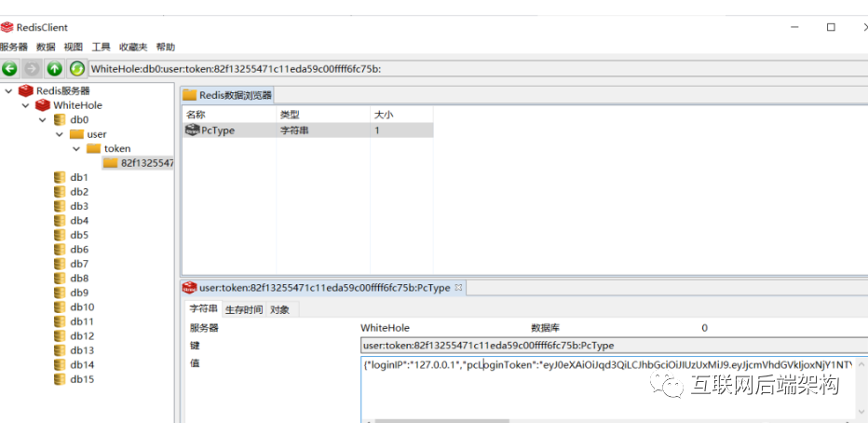The height and width of the screenshot is (423, 868).
Task: Open the 收藏夹 menu
Action: (x=133, y=48)
